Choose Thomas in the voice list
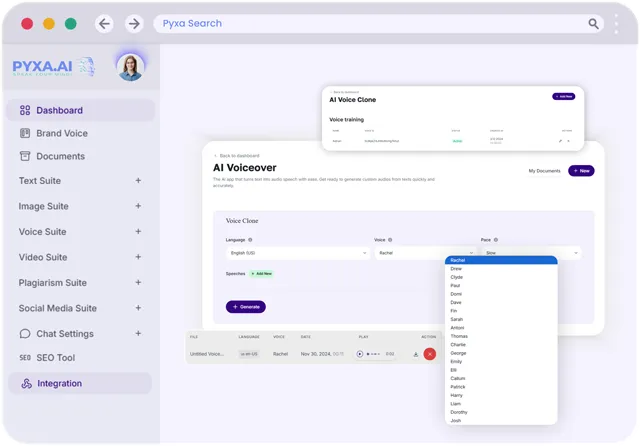640x446 pixels. [x=501, y=336]
